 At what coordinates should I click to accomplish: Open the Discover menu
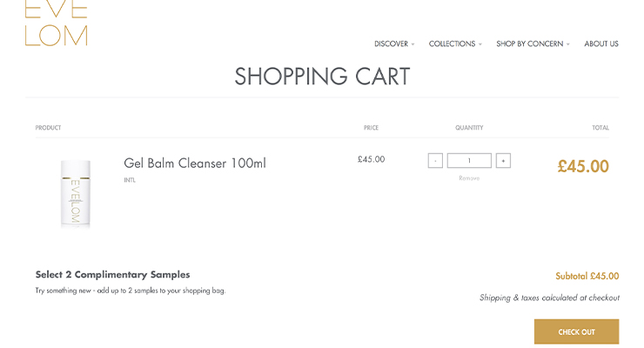click(x=391, y=44)
